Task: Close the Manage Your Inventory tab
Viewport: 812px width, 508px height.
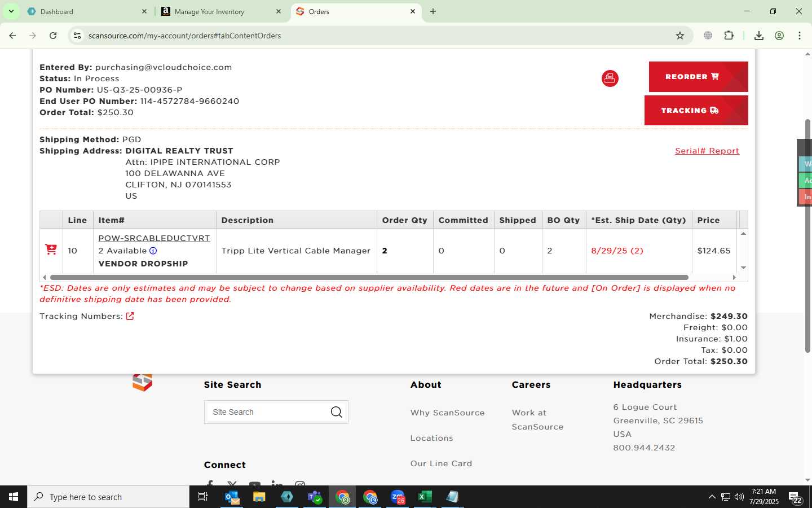Action: click(279, 11)
